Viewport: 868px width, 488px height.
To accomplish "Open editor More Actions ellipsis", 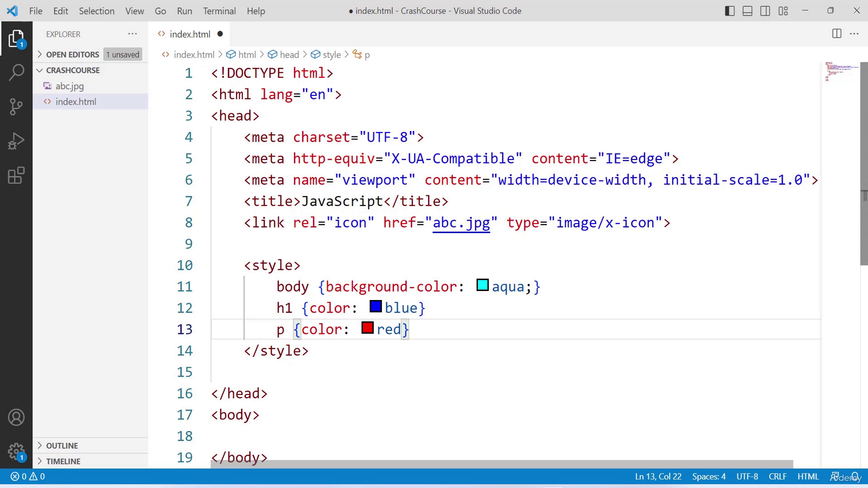I will pyautogui.click(x=854, y=33).
